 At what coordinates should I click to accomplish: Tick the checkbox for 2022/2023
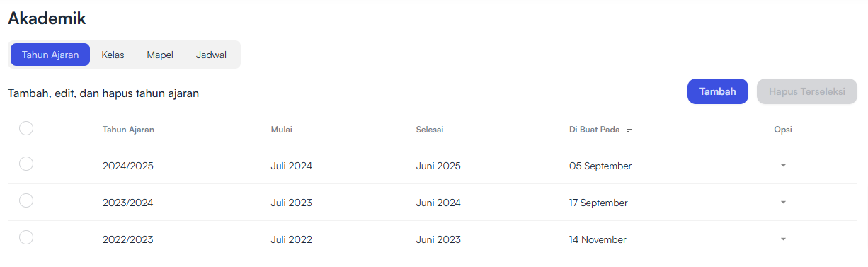(x=26, y=237)
